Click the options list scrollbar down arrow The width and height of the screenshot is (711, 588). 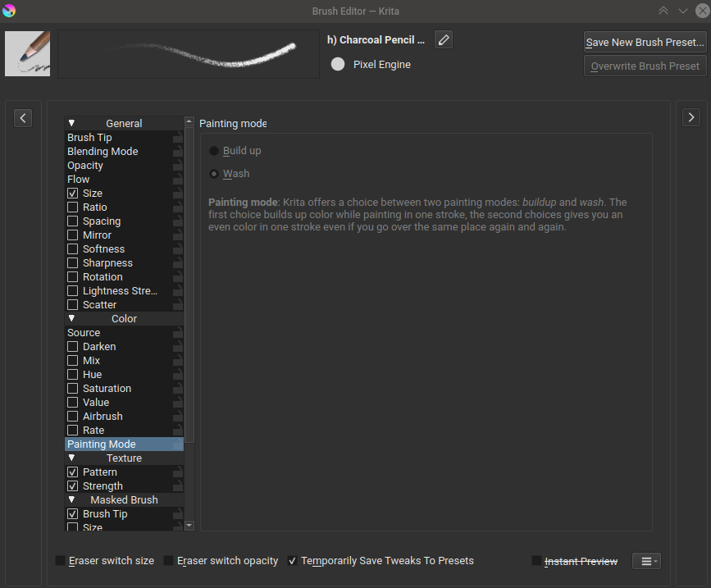(189, 525)
